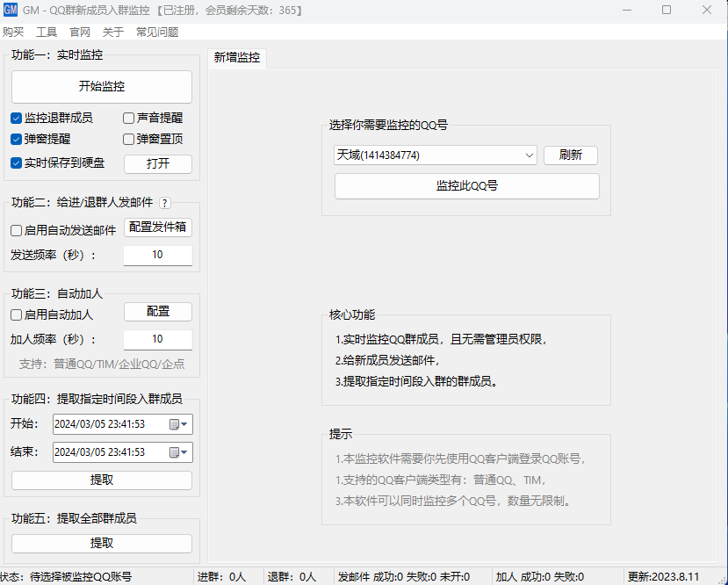Viewport: 728px width, 585px height.
Task: Check the 启用自动加人 option
Action: (17, 314)
